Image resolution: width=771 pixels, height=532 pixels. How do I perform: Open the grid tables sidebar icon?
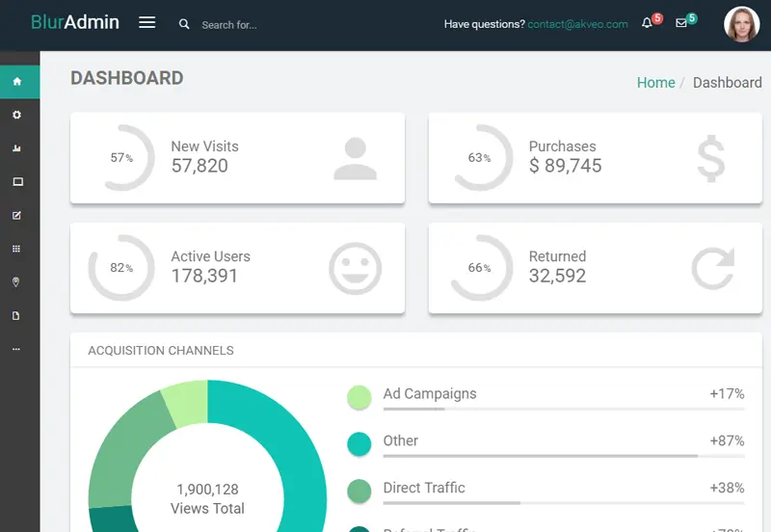[x=16, y=249]
